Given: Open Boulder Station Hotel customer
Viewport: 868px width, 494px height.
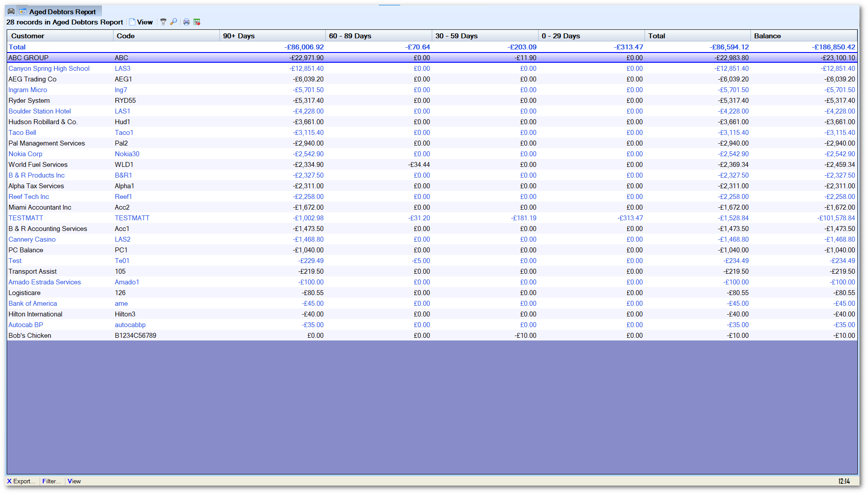Looking at the screenshot, I should 40,111.
